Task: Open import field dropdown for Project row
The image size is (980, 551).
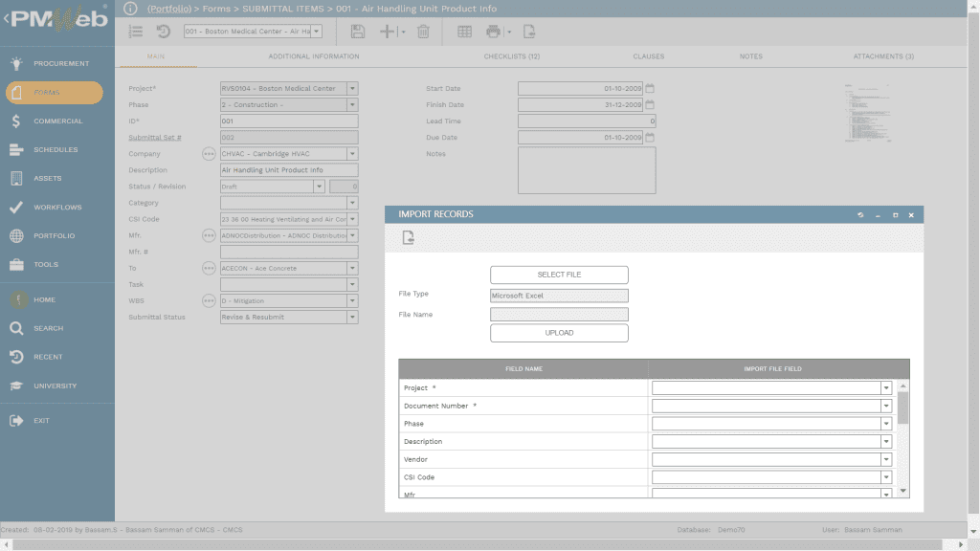Action: pyautogui.click(x=886, y=388)
